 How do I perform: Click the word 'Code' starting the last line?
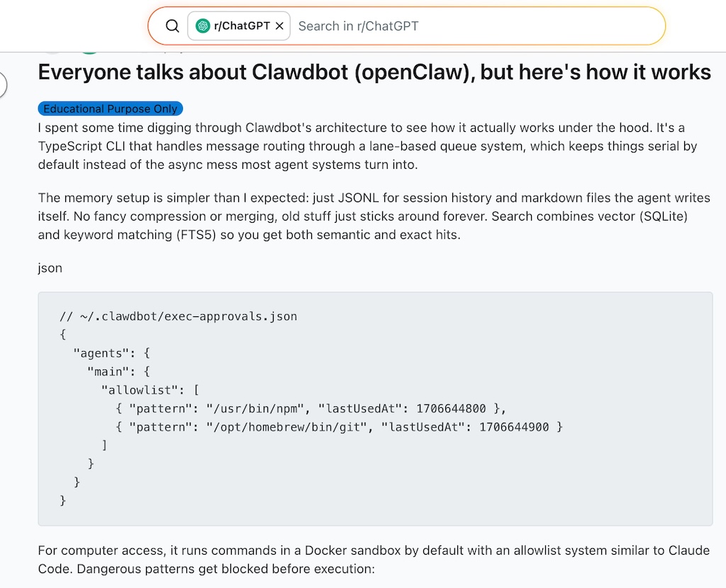pyautogui.click(x=53, y=569)
